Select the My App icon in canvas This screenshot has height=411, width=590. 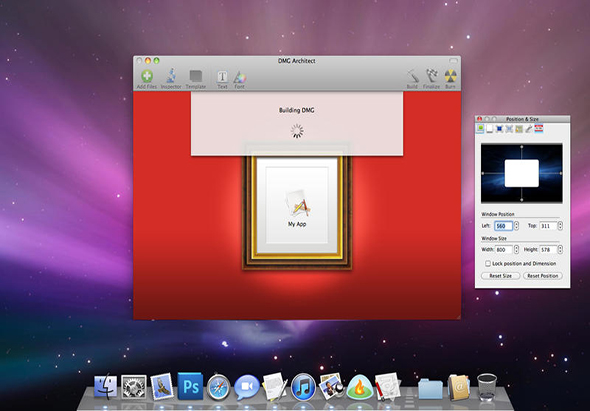pos(297,204)
